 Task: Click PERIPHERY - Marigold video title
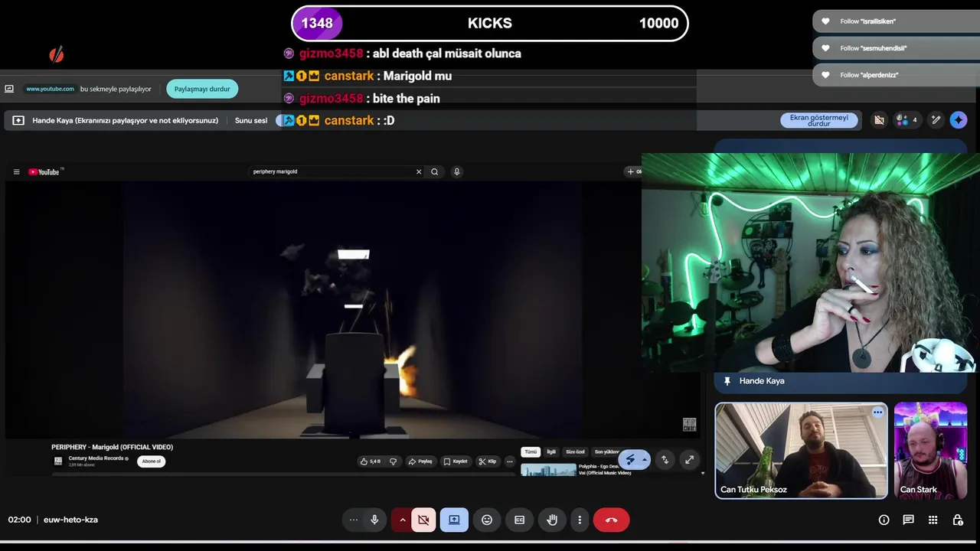pos(113,447)
